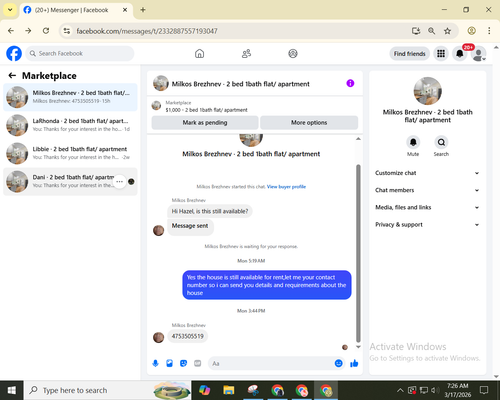Click Mark as pending button

(205, 123)
